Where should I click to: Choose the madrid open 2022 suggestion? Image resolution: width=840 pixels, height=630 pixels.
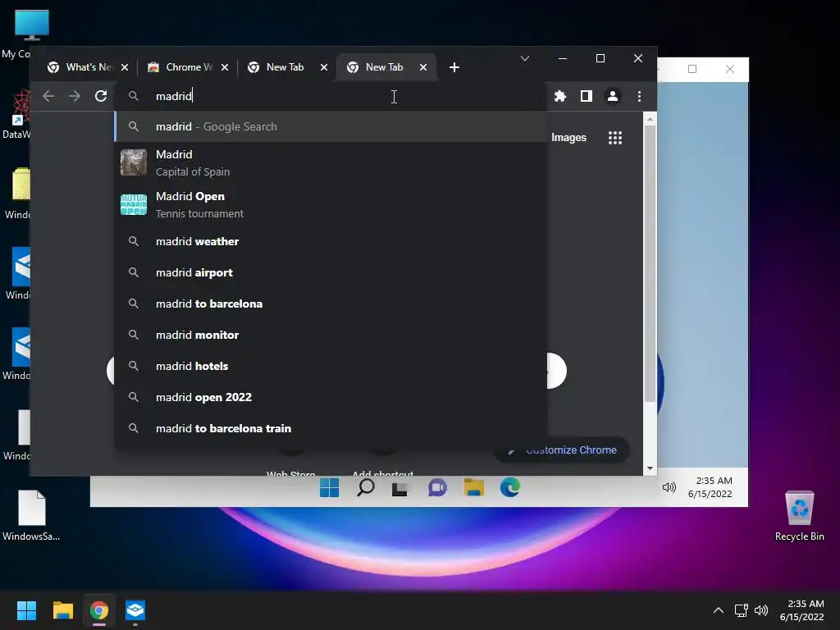tap(331, 397)
